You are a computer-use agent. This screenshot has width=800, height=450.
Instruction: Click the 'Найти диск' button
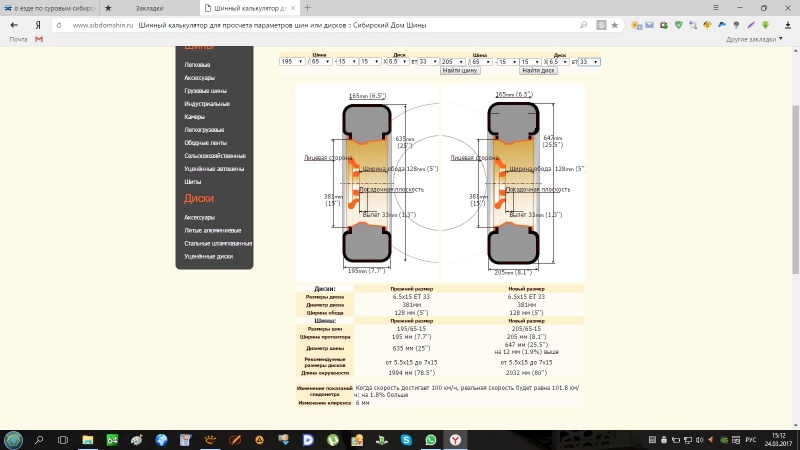[x=539, y=71]
